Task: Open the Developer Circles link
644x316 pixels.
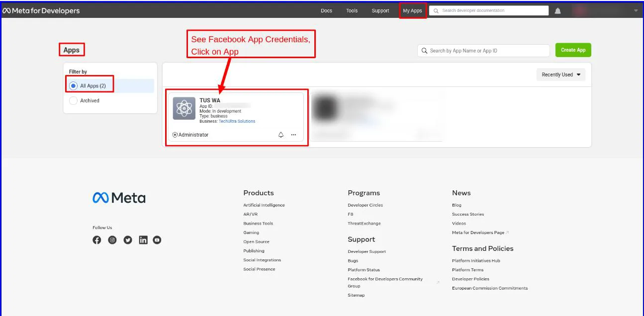Action: pyautogui.click(x=365, y=205)
